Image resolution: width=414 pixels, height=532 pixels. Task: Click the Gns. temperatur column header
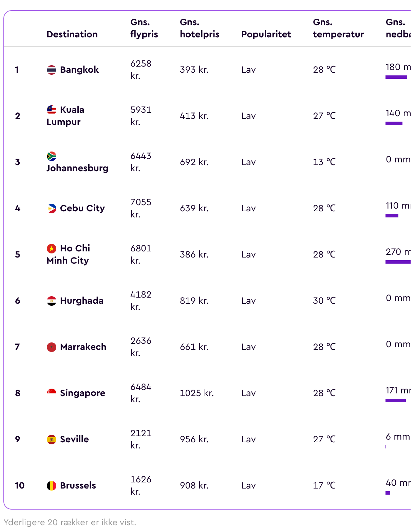pos(338,28)
